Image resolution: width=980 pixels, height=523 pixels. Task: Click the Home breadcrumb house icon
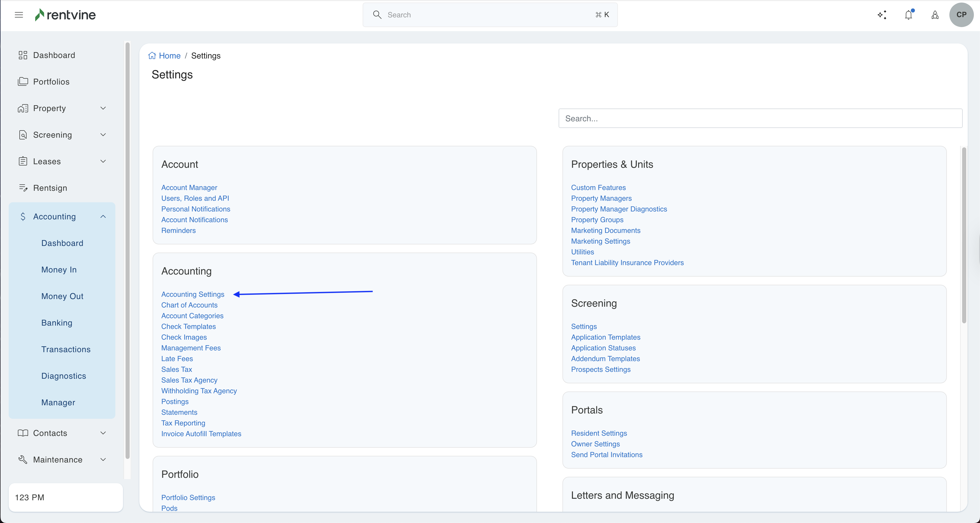click(x=152, y=56)
